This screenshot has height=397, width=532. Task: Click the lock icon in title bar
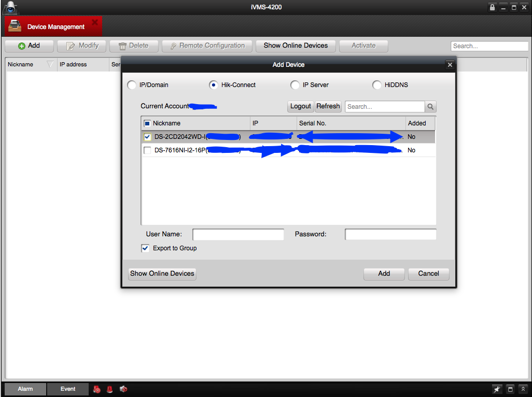[493, 7]
